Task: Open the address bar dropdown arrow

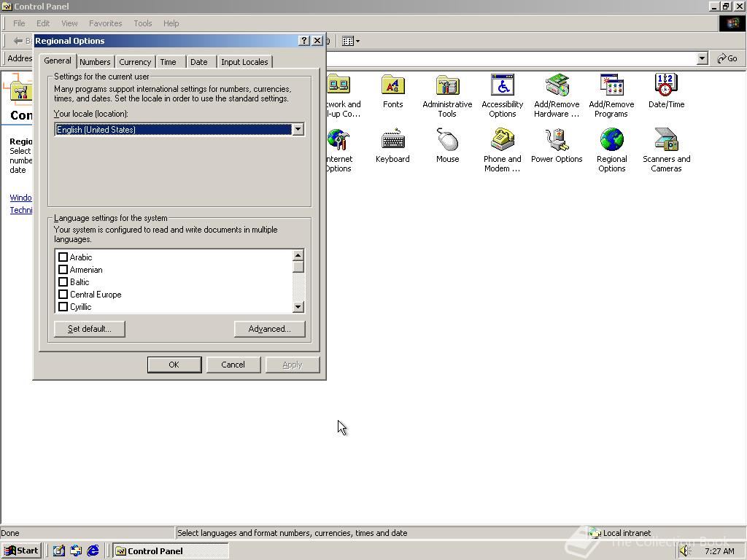Action: click(x=703, y=58)
